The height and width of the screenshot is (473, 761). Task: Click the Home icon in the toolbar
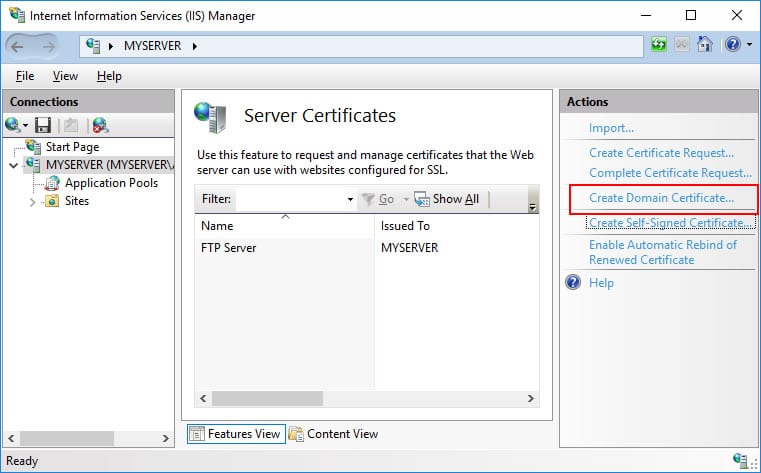pos(704,45)
